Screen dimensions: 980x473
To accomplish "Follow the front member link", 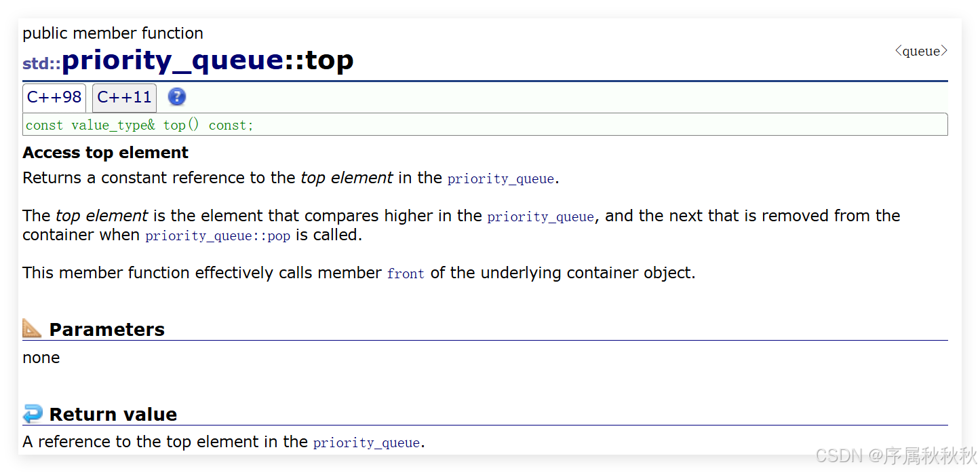I will (x=406, y=274).
